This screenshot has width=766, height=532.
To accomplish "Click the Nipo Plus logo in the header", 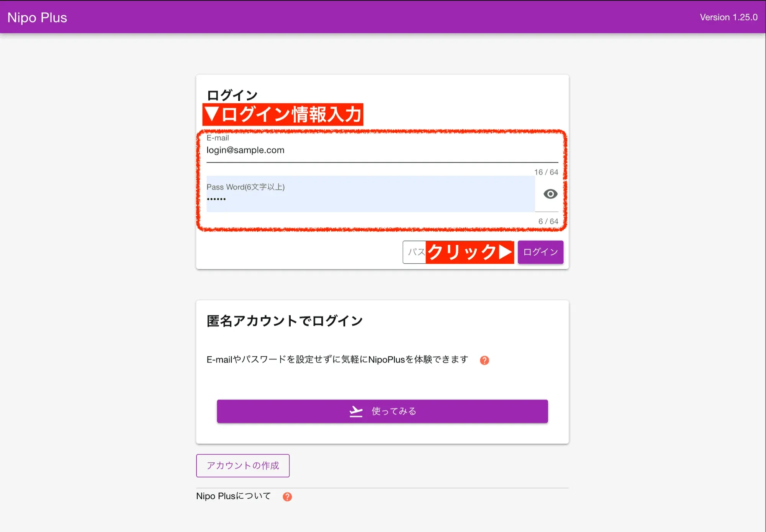I will tap(37, 17).
